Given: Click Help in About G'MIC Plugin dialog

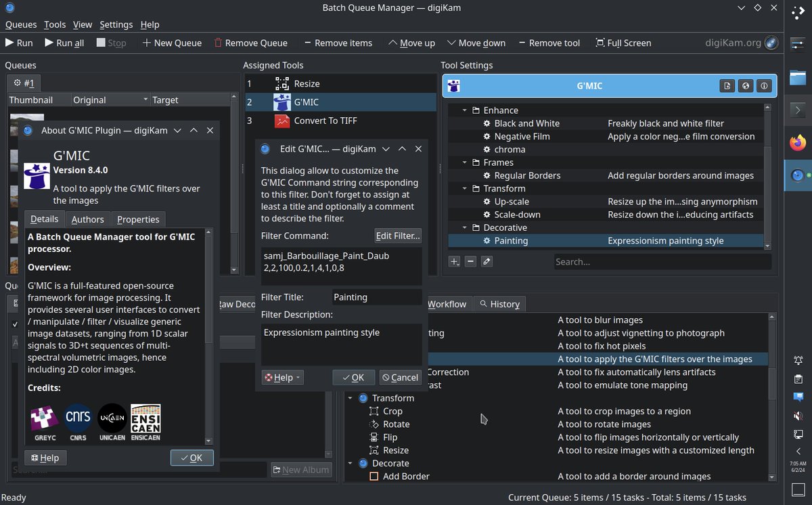Looking at the screenshot, I should click(x=45, y=458).
